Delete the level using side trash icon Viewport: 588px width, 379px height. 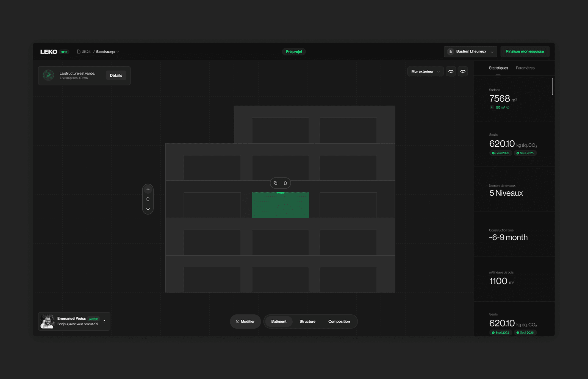(148, 199)
